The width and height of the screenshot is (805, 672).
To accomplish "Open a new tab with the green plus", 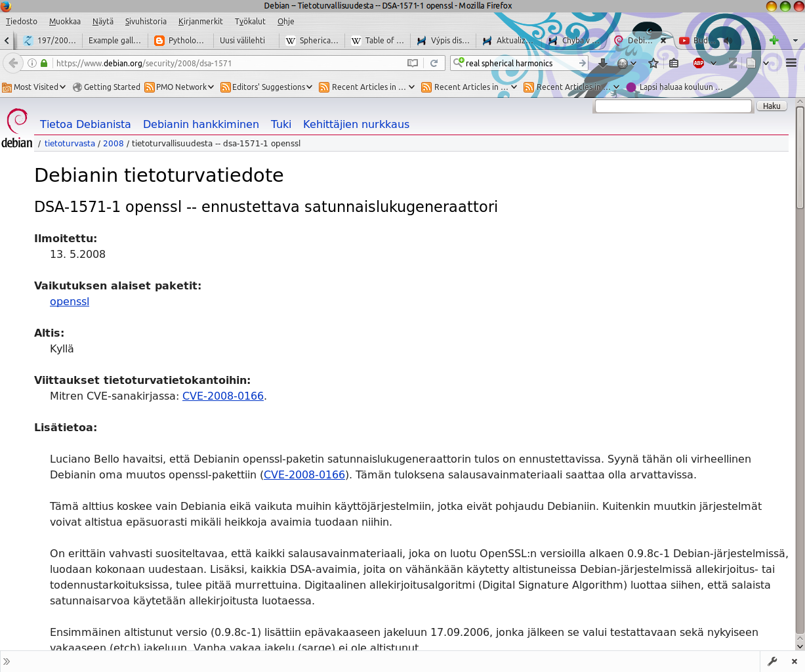I will (774, 40).
